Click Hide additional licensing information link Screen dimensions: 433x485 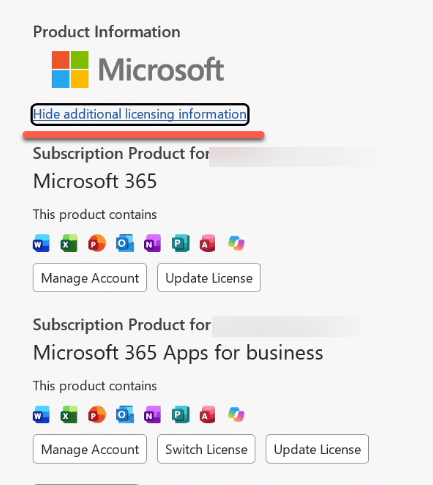140,114
